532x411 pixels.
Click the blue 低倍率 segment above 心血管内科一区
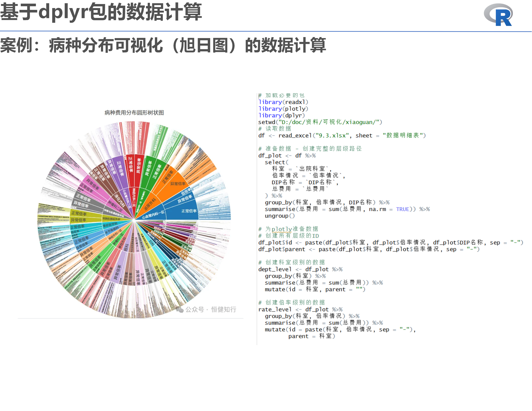coord(186,191)
